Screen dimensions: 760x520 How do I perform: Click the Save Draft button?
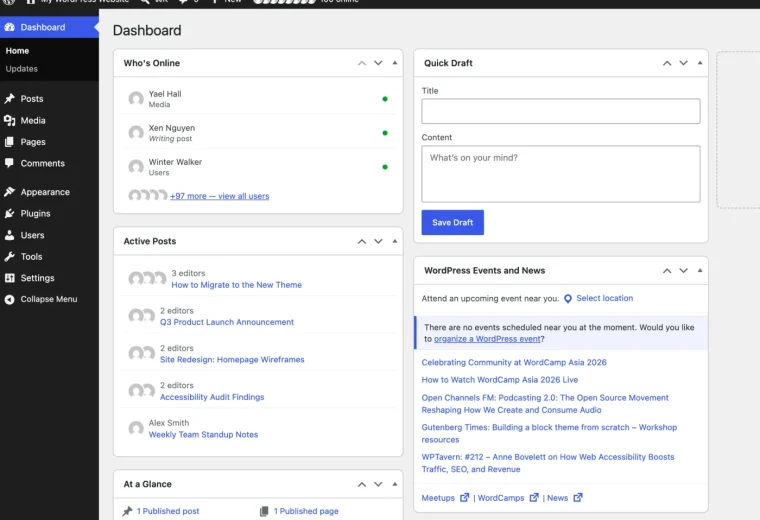452,222
